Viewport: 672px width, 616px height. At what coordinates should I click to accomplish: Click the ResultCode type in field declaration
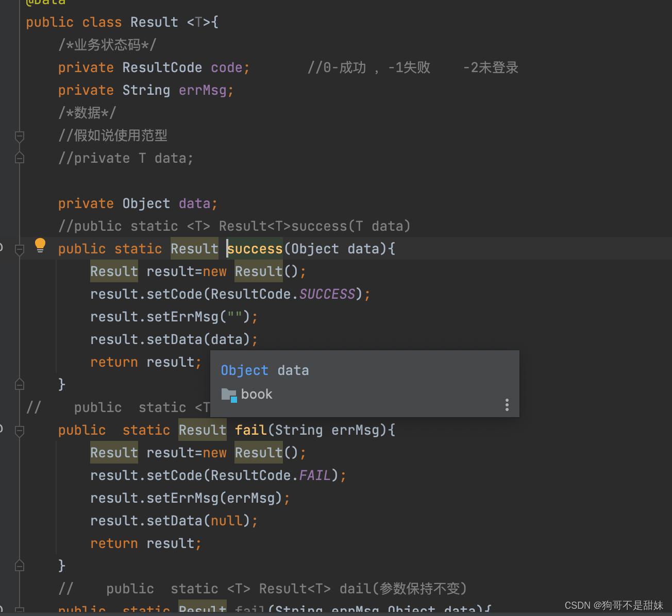[x=162, y=67]
